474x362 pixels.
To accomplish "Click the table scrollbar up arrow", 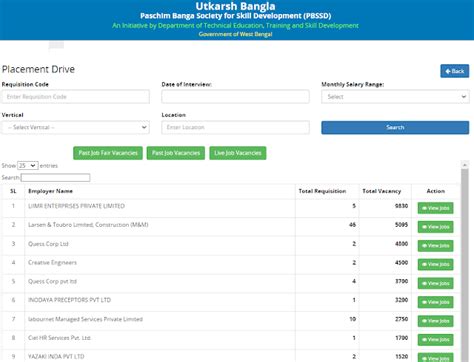I will click(x=465, y=164).
